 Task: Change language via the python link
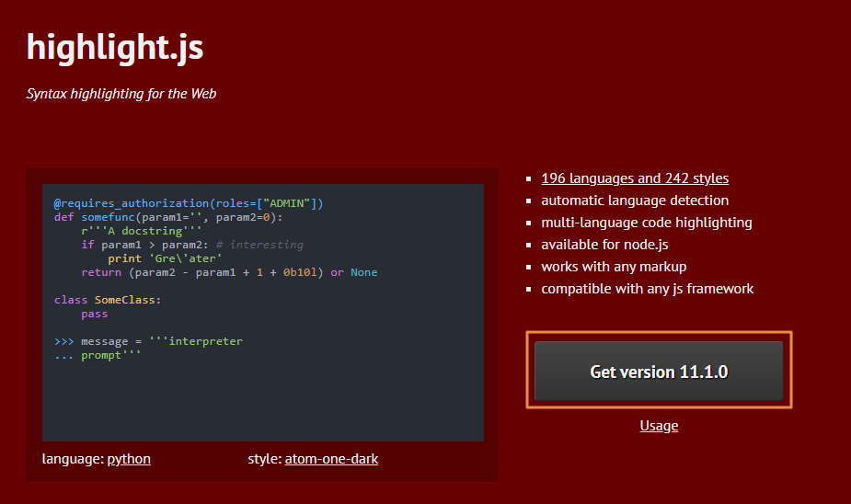(129, 459)
